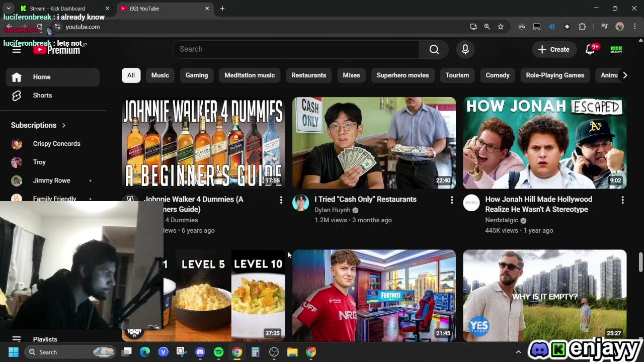The width and height of the screenshot is (644, 362).
Task: Click the Windows Start button
Action: click(14, 352)
